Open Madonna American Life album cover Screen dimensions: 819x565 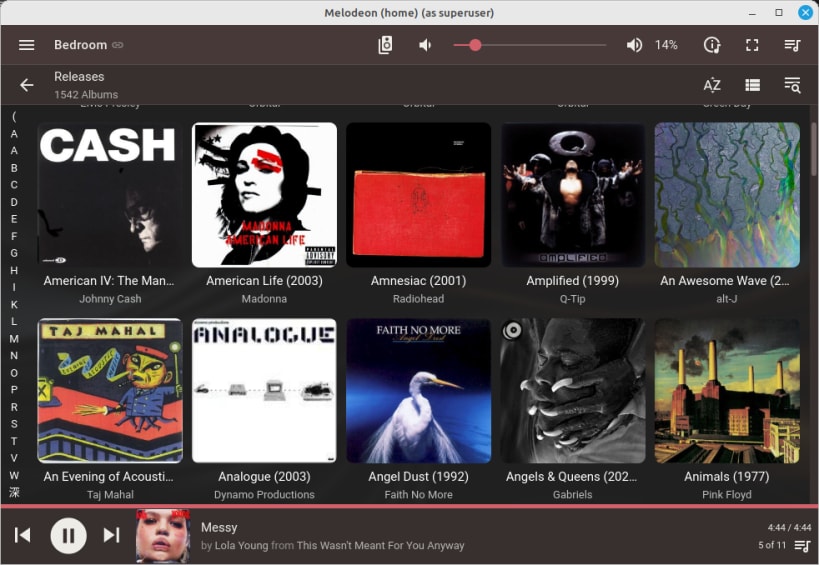[264, 195]
